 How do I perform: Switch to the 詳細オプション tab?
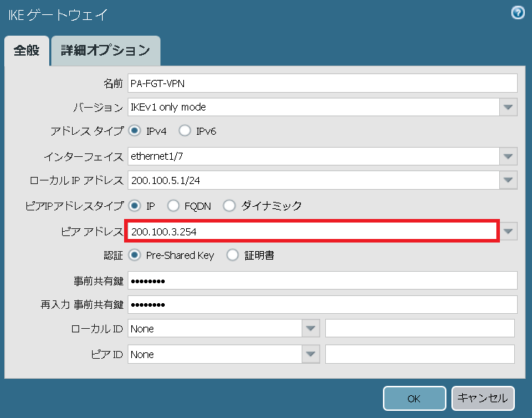(106, 51)
